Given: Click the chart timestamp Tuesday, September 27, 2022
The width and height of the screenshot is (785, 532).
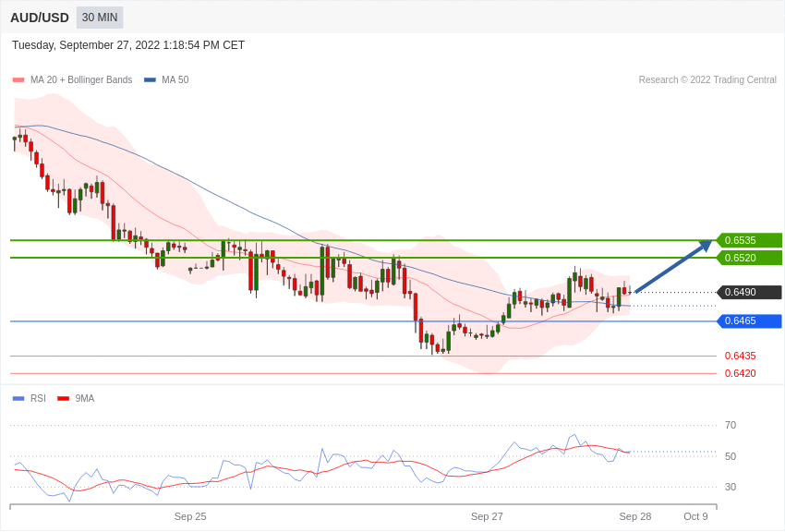Looking at the screenshot, I should point(128,45).
